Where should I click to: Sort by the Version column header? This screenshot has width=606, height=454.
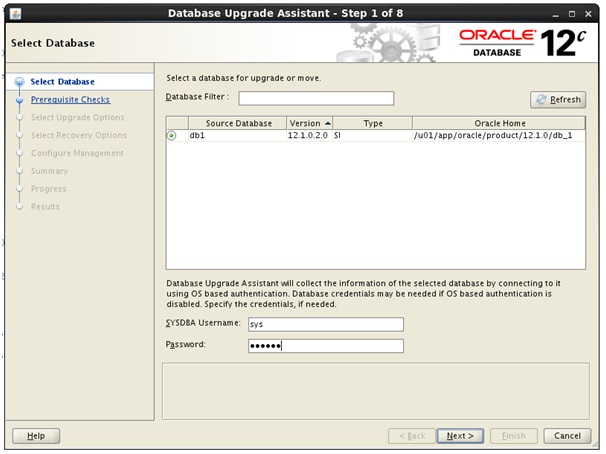(309, 123)
